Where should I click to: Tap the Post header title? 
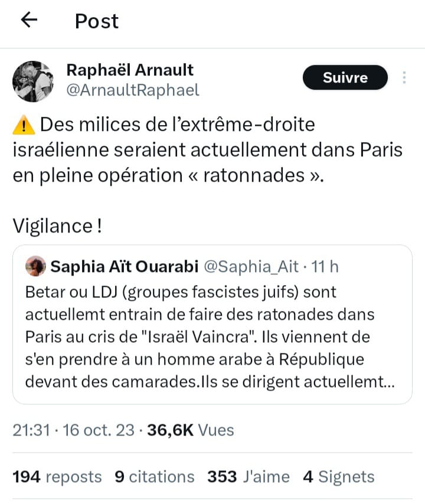[96, 21]
